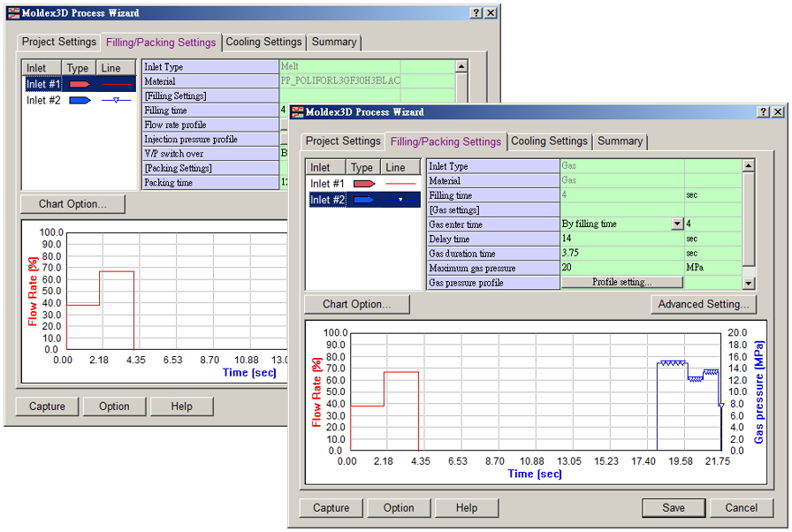
Task: Click the Moldex3D logo icon in the back window title bar
Action: (x=13, y=13)
